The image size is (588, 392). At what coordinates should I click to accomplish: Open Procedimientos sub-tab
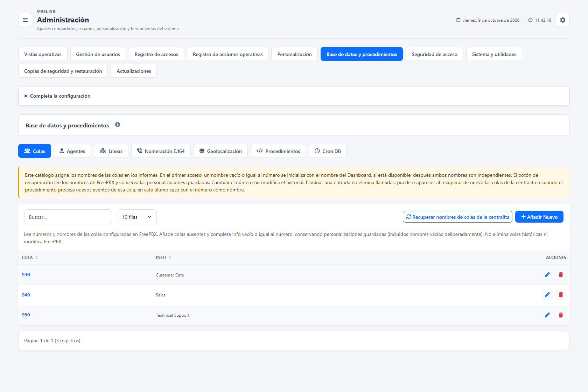[278, 151]
